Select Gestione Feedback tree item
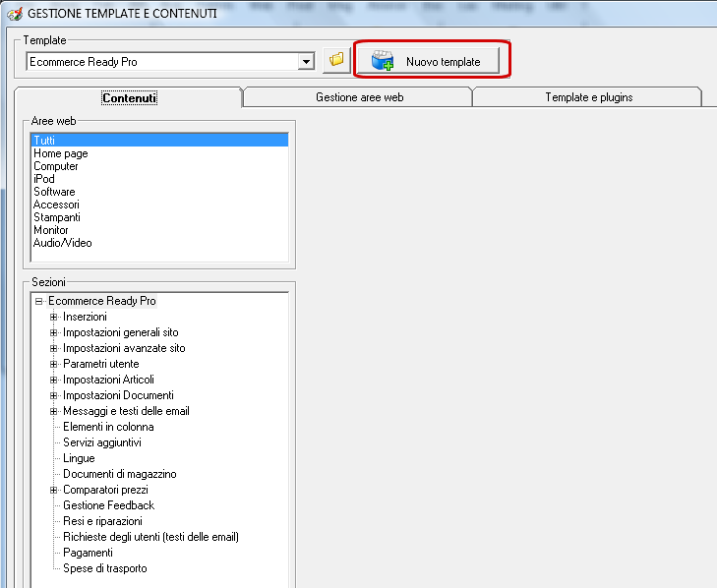 tap(109, 505)
